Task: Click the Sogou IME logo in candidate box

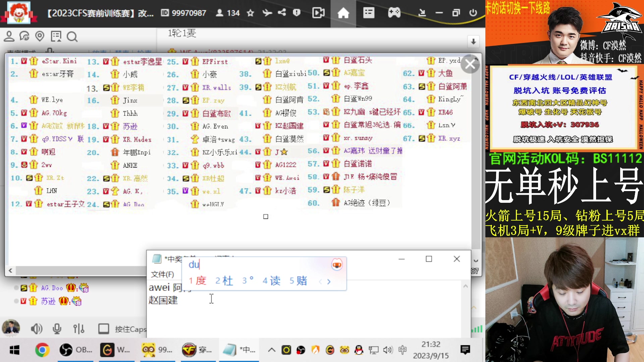Action: tap(337, 265)
